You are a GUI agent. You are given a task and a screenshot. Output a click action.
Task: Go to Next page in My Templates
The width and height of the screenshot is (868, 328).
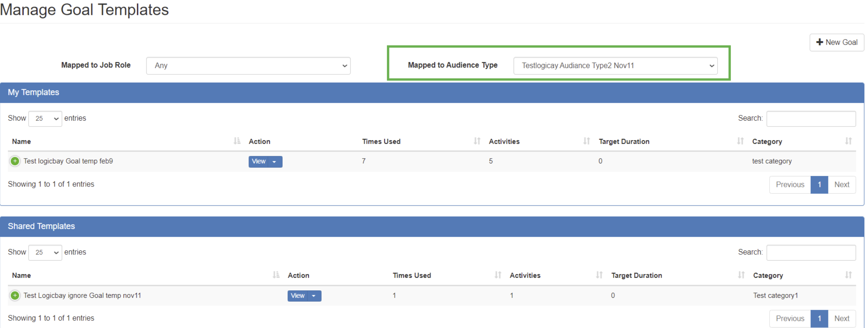[x=842, y=185]
